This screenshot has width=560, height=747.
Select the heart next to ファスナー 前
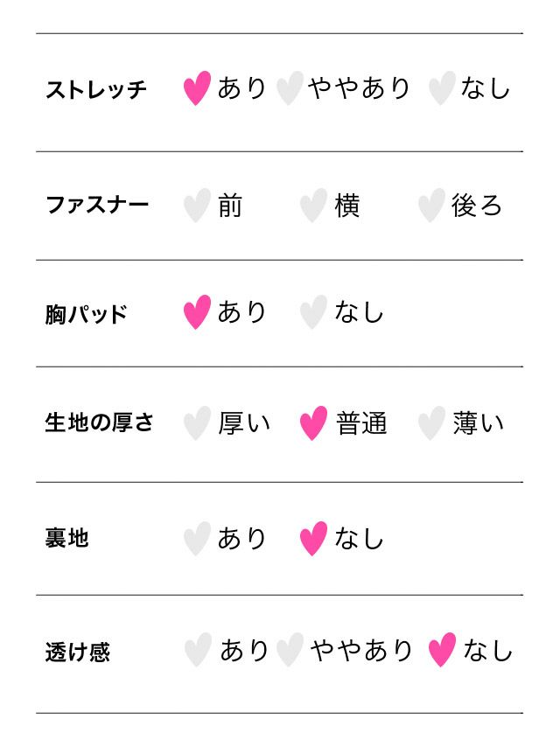(197, 206)
